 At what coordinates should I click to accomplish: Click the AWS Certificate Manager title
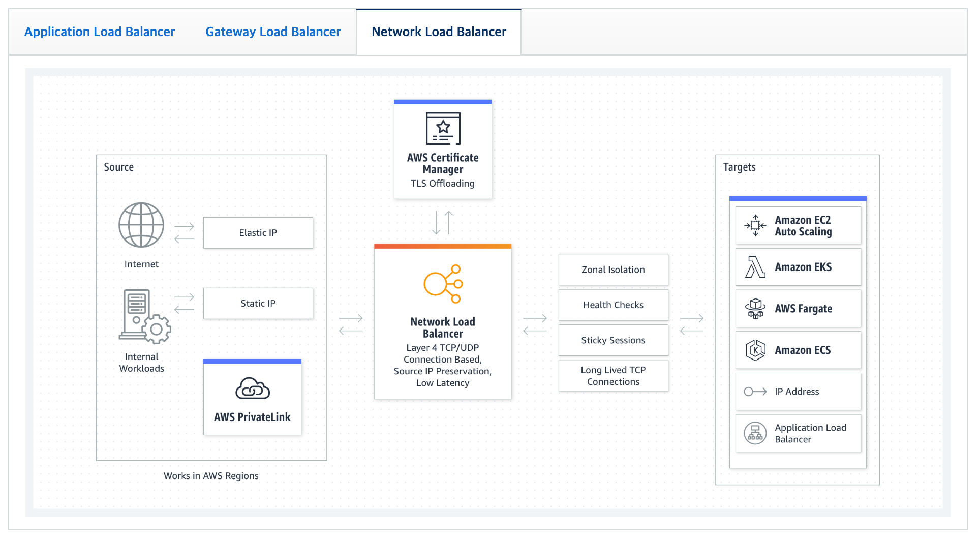point(443,163)
